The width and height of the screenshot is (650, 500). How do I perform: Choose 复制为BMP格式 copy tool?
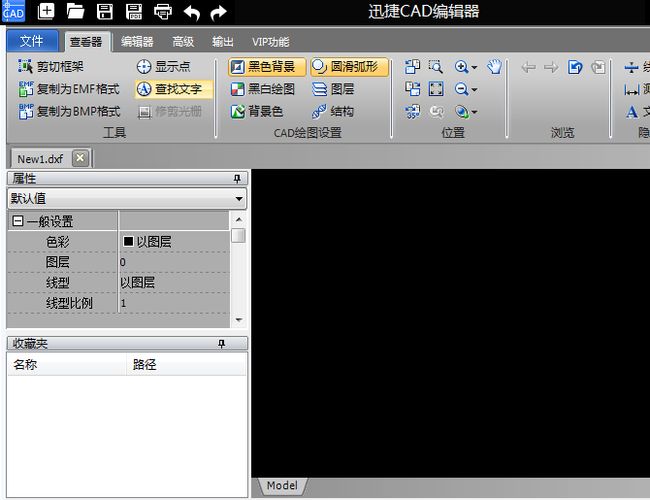69,111
